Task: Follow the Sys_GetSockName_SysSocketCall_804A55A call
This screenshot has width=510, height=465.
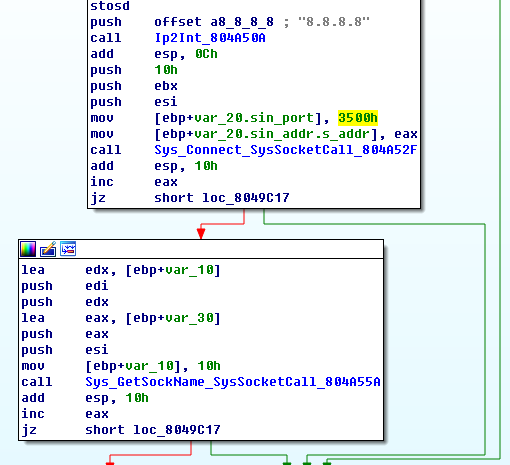Action: [x=233, y=382]
